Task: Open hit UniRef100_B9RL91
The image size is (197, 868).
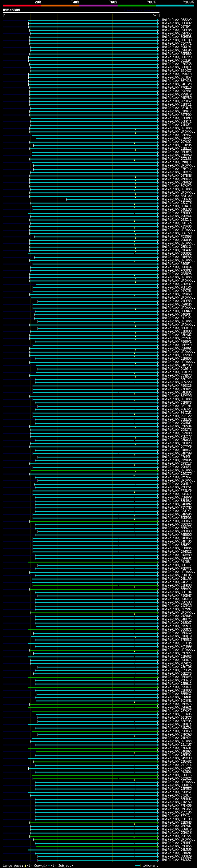Action: (x=177, y=47)
